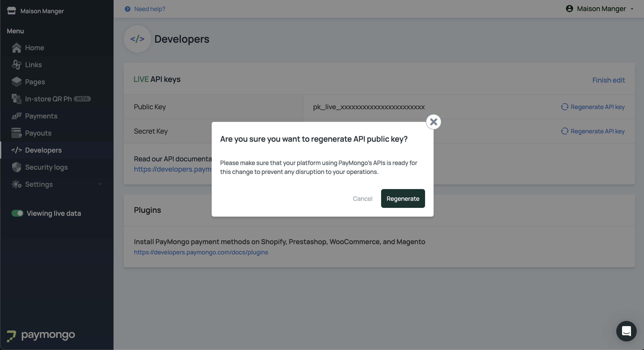Image resolution: width=644 pixels, height=350 pixels.
Task: Click the In-store QR Ph icon
Action: tap(16, 99)
